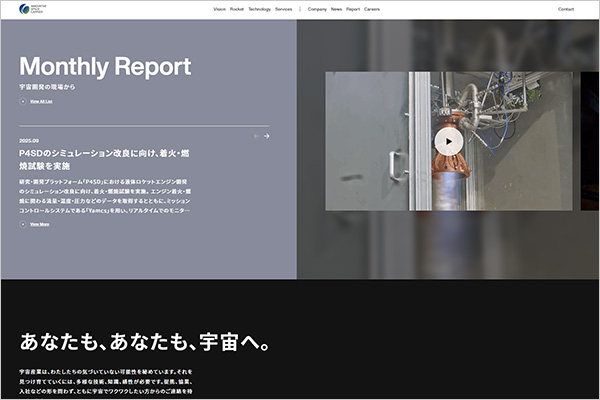Click the circle icon beside View More
This screenshot has width=600, height=400.
click(23, 225)
